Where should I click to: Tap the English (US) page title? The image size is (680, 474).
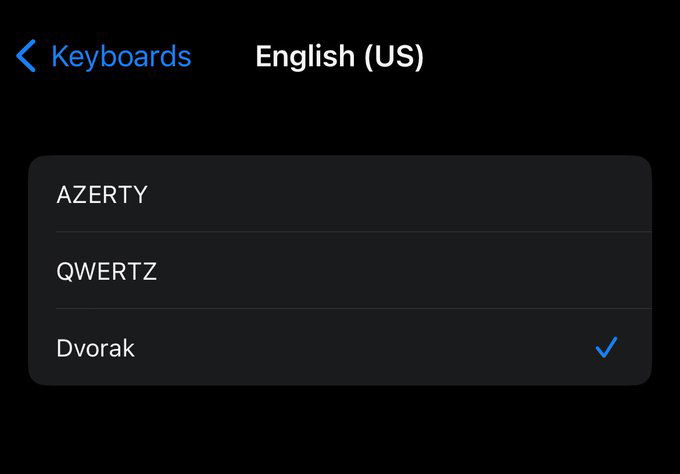(x=340, y=56)
